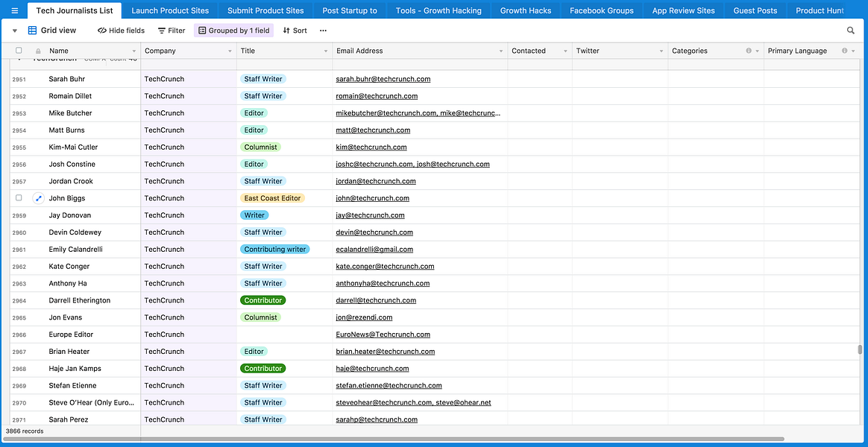Click Matt Burns Editor tag
Image resolution: width=868 pixels, height=447 pixels.
[x=254, y=130]
